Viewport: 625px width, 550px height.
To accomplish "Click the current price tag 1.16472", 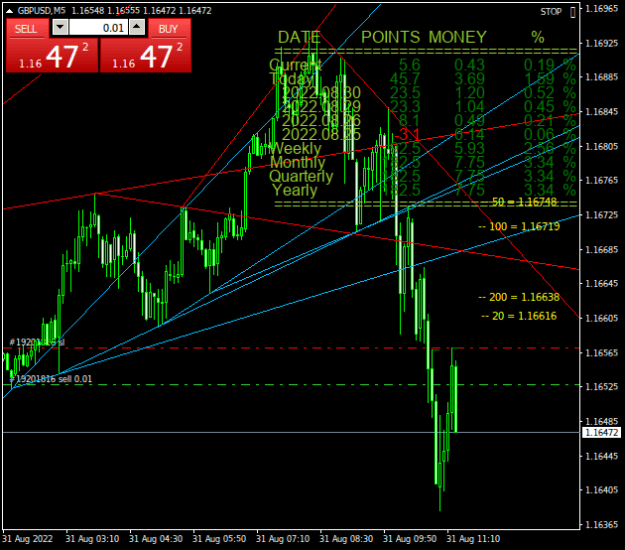I will tap(601, 432).
